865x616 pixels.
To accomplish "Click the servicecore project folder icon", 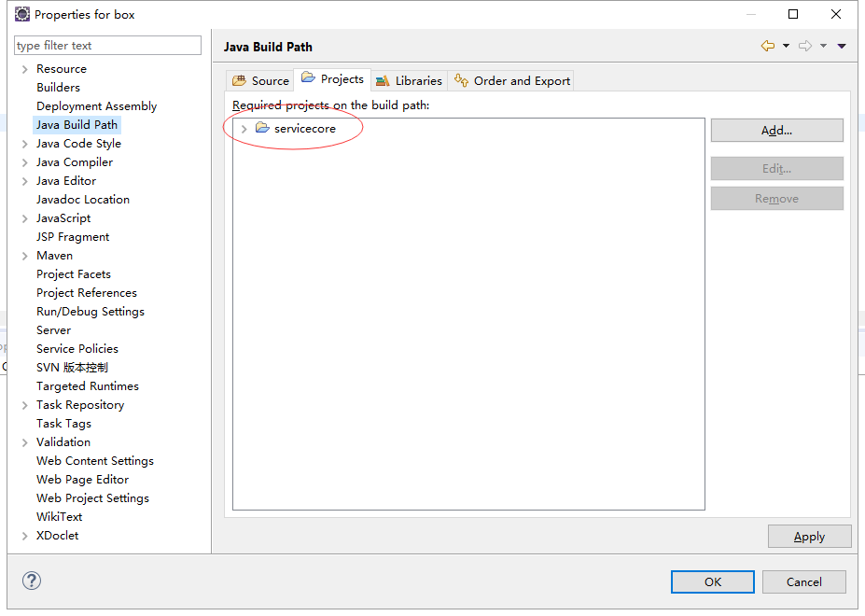I will point(262,128).
